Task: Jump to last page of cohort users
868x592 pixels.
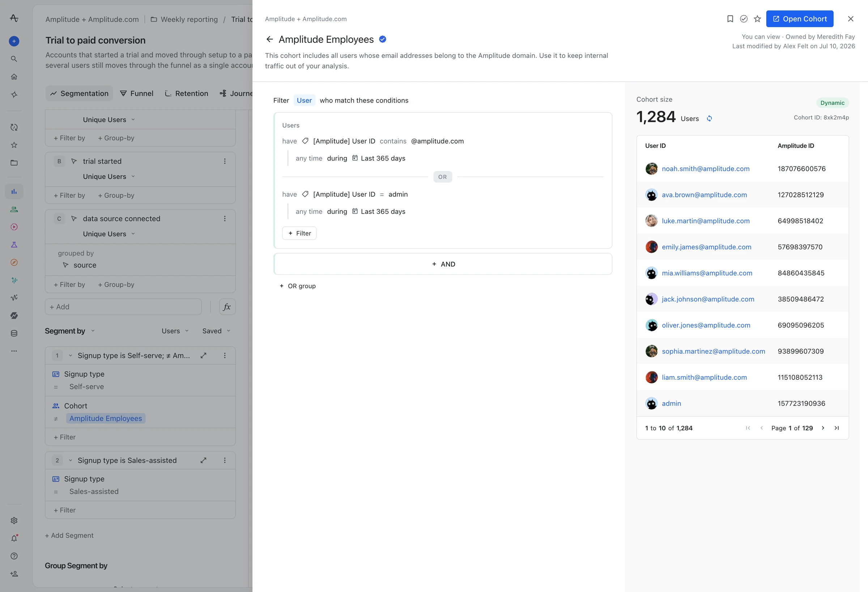Action: 837,428
